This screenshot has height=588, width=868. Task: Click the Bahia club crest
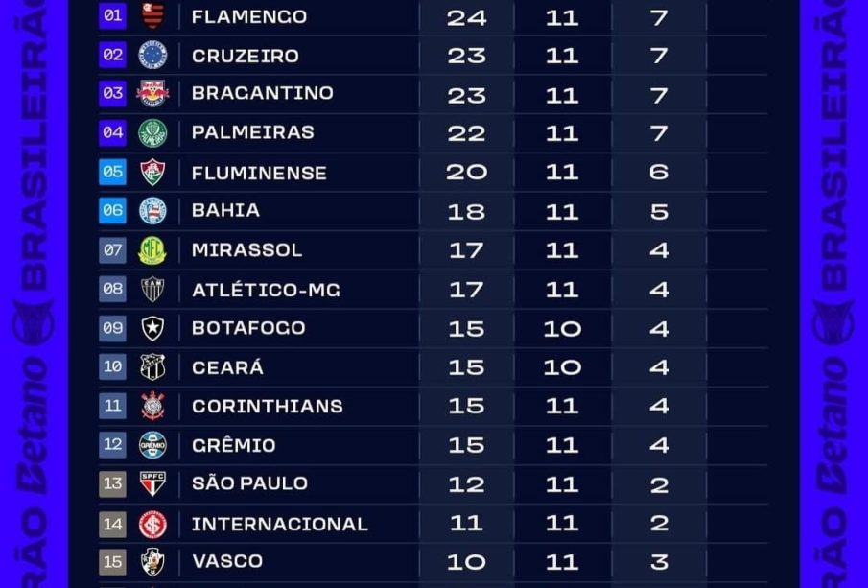(x=152, y=211)
